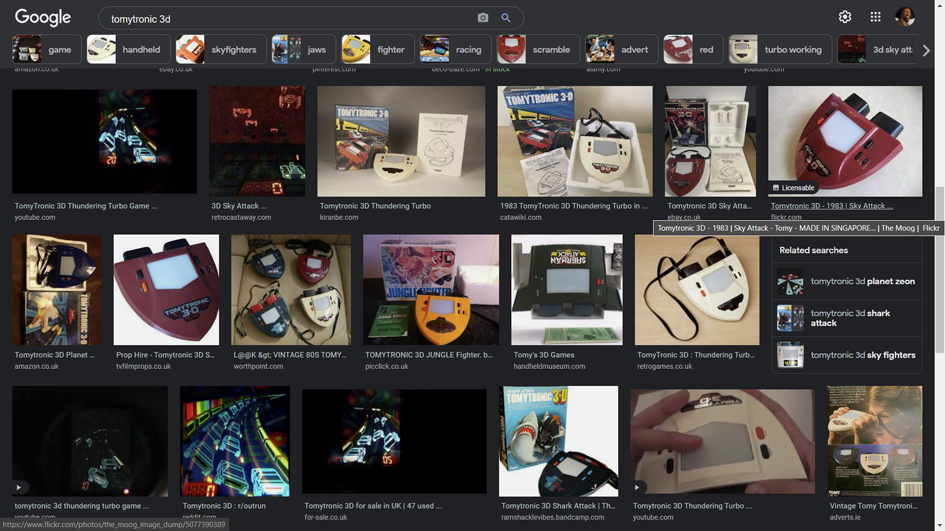Select the 'handheld' filter chip

click(x=125, y=49)
